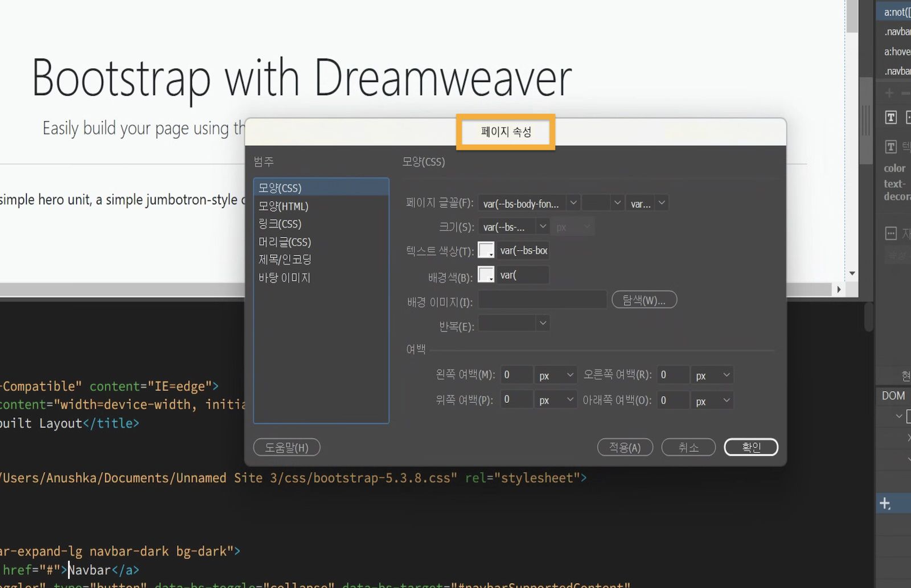Click the 아래쪽 여백 value field
The image size is (911, 588).
tap(673, 400)
